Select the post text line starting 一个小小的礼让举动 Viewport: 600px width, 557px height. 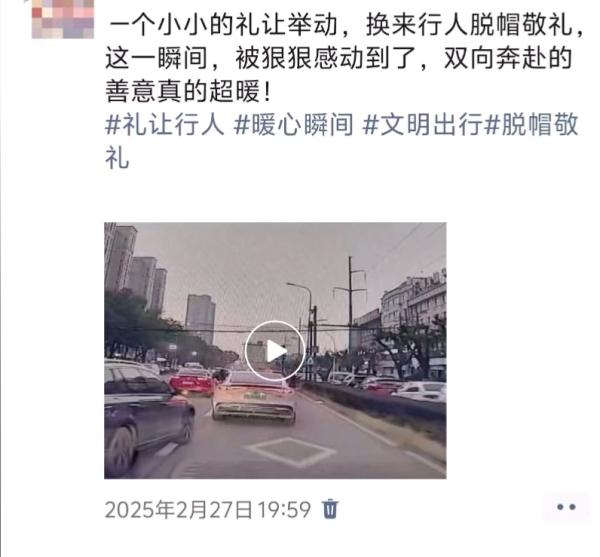(x=345, y=26)
